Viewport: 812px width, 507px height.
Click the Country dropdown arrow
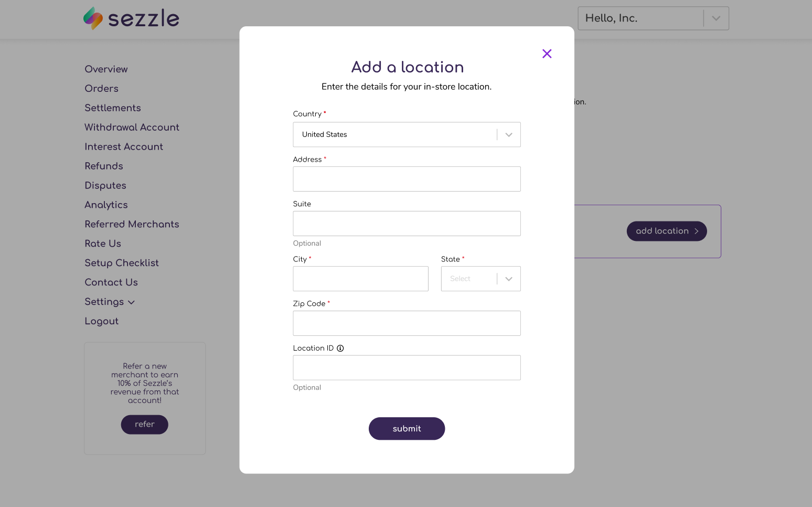point(508,134)
